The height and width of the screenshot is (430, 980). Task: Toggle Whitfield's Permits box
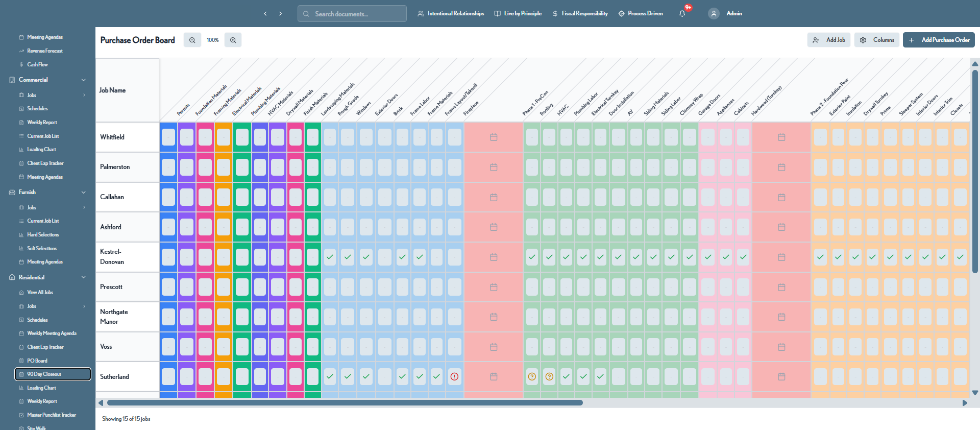point(168,137)
